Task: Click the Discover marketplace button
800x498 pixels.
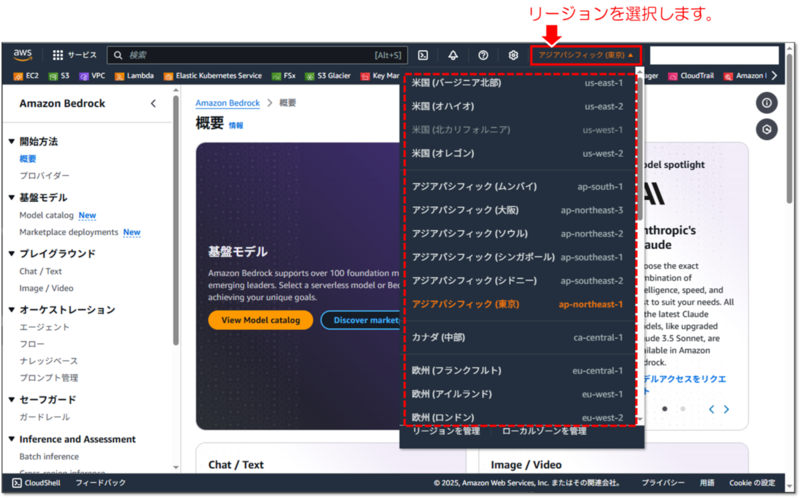Action: [362, 320]
